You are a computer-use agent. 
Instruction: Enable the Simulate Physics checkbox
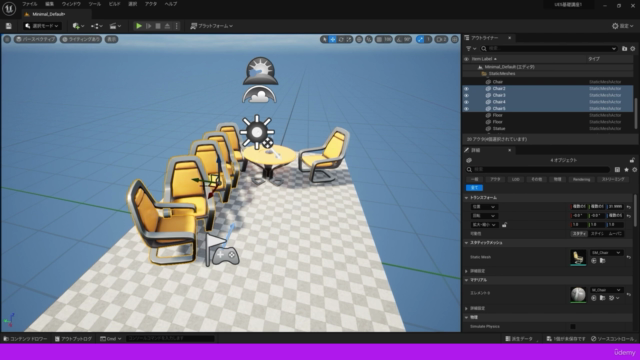coord(573,327)
